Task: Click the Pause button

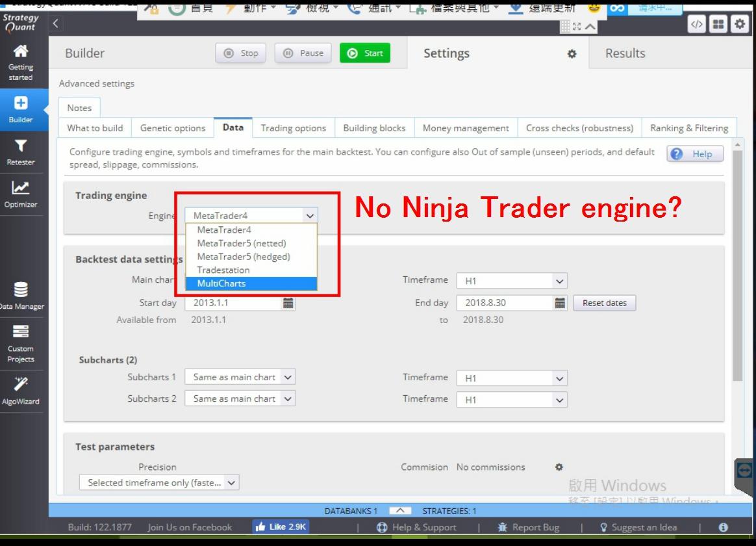Action: (x=303, y=53)
